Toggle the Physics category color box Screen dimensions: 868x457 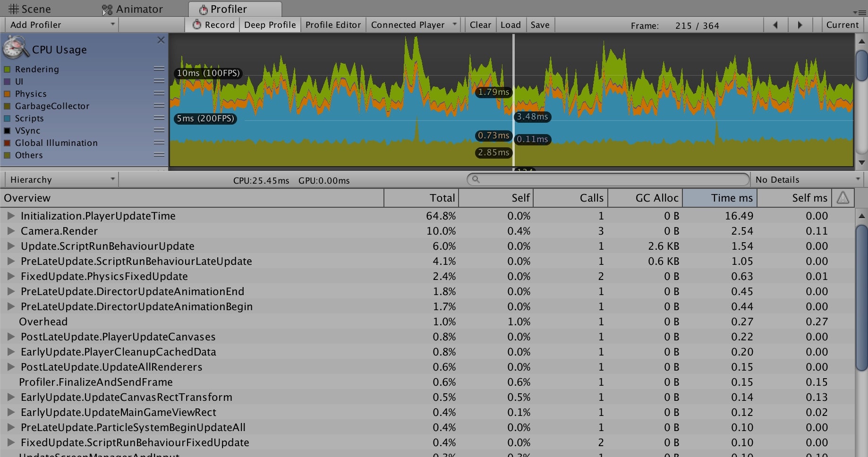[7, 94]
